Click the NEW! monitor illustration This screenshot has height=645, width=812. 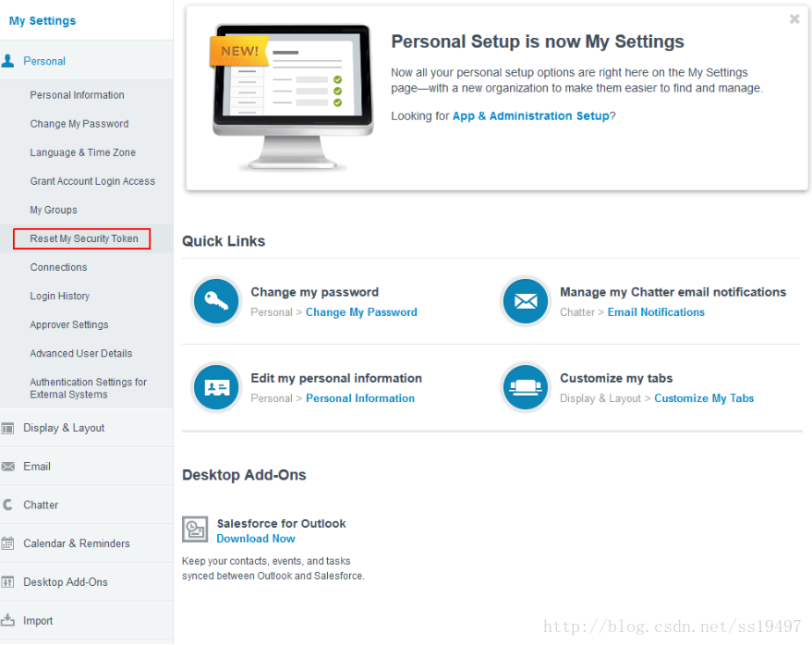pos(292,97)
